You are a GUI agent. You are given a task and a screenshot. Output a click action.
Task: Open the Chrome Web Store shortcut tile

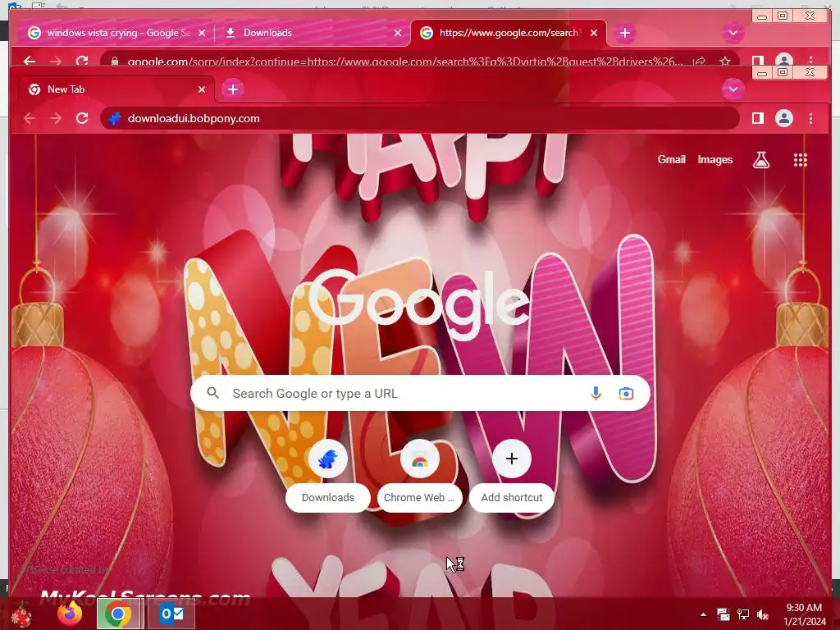(x=419, y=475)
